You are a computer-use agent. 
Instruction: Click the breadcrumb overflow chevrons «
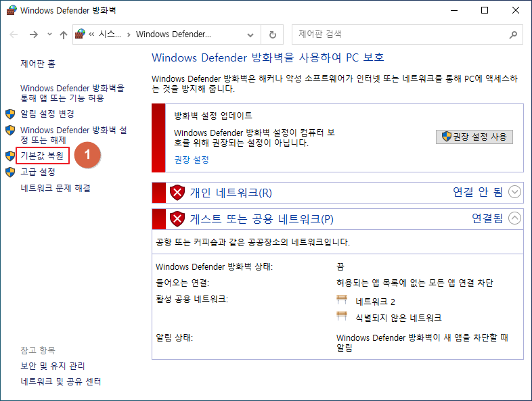(91, 34)
